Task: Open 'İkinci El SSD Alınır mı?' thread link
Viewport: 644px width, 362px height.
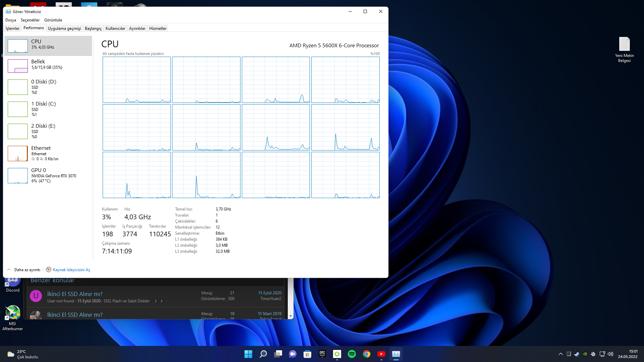Action: coord(75,294)
